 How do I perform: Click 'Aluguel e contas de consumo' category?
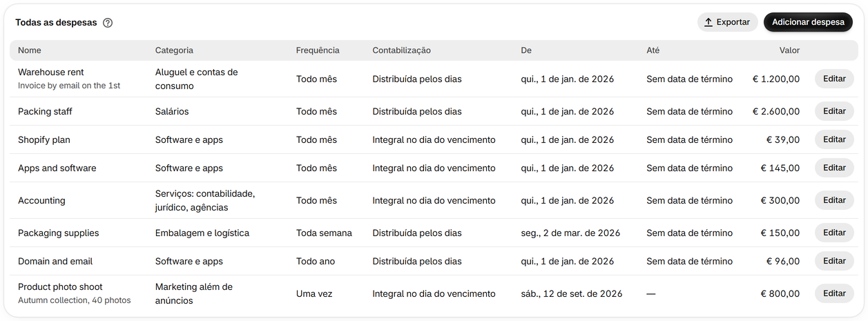coord(196,79)
